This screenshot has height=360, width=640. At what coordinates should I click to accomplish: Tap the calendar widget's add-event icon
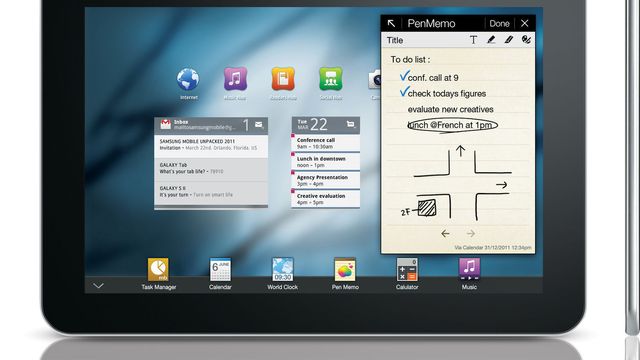pyautogui.click(x=351, y=124)
